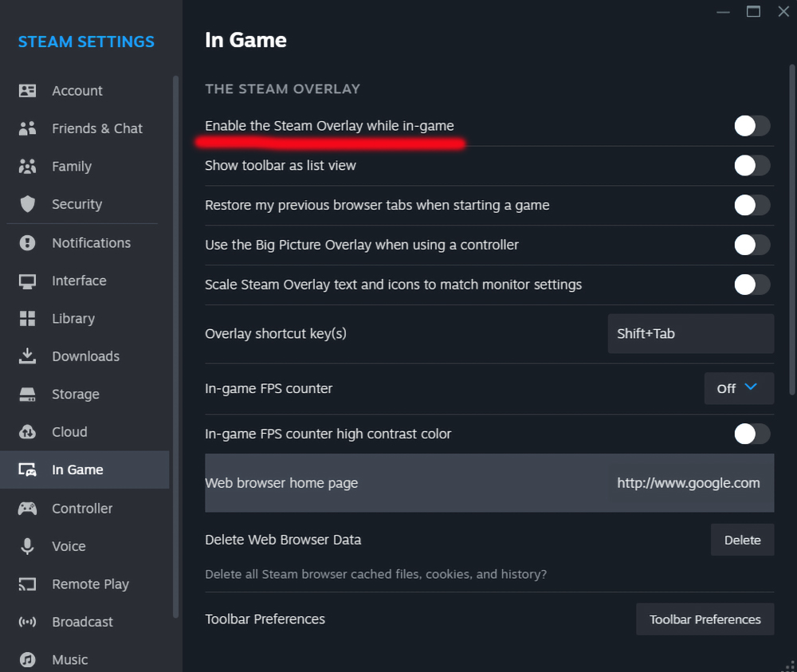Select the Security shield icon
The width and height of the screenshot is (797, 672).
click(x=28, y=204)
